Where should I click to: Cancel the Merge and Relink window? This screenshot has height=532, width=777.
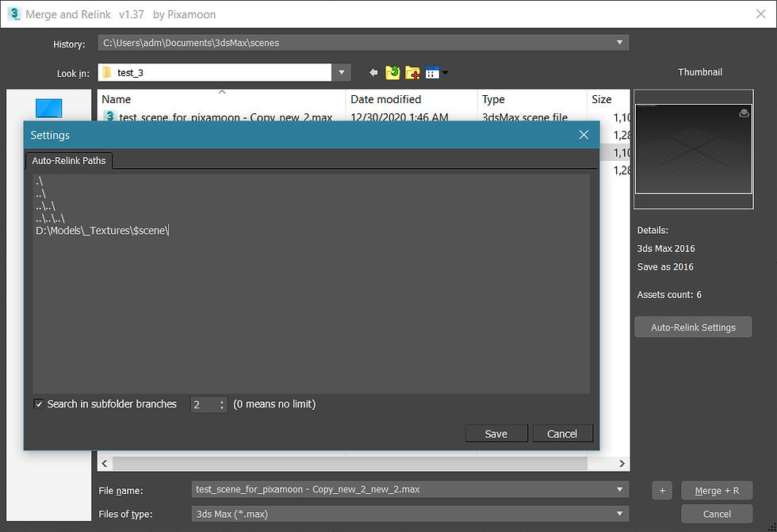(717, 514)
